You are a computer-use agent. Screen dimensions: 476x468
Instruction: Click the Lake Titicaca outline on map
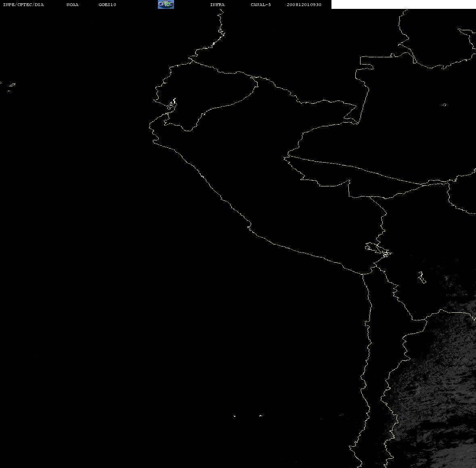[x=378, y=250]
